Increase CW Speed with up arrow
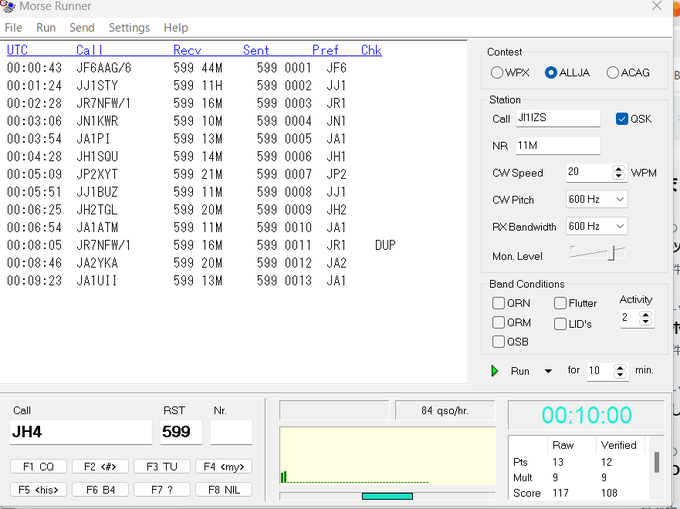 click(619, 169)
